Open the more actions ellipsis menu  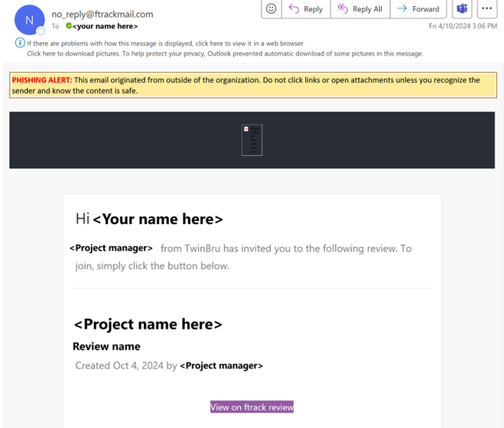(487, 8)
